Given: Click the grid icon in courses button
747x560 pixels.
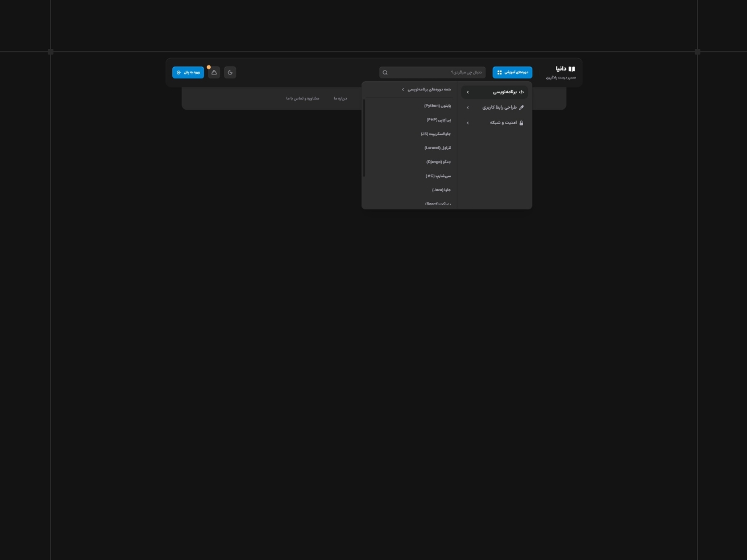Looking at the screenshot, I should pyautogui.click(x=500, y=72).
